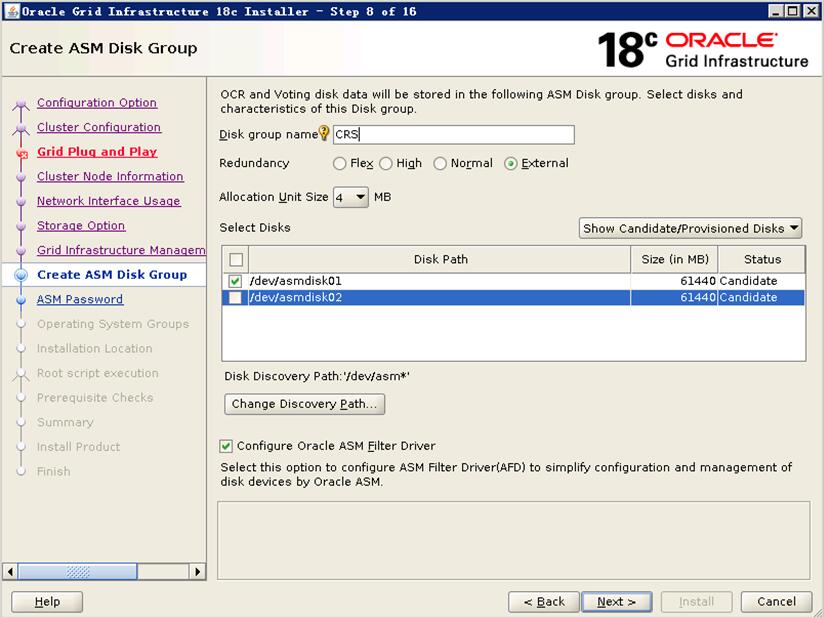Screen dimensions: 824x618
Task: Click the disk group name help icon
Action: point(324,133)
